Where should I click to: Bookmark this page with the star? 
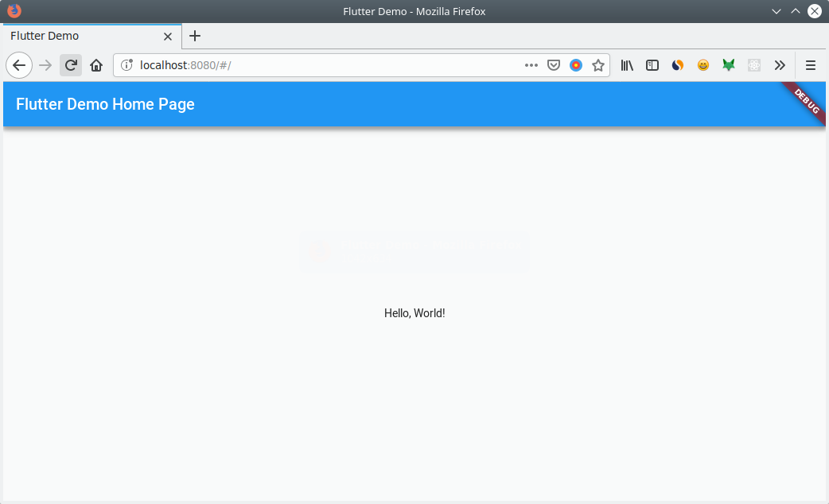tap(598, 65)
